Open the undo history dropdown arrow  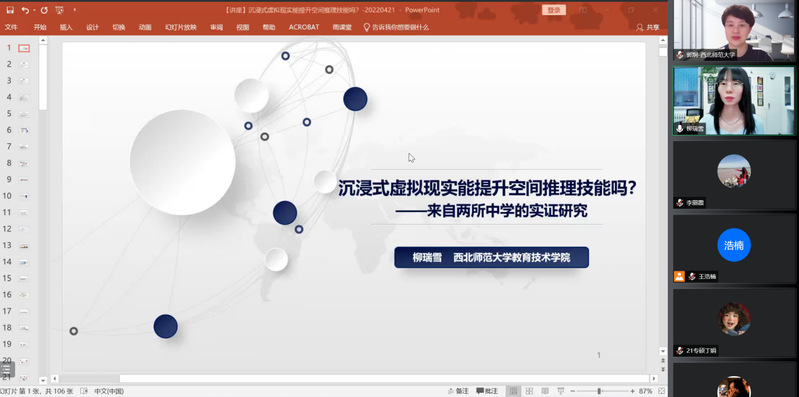pos(34,10)
